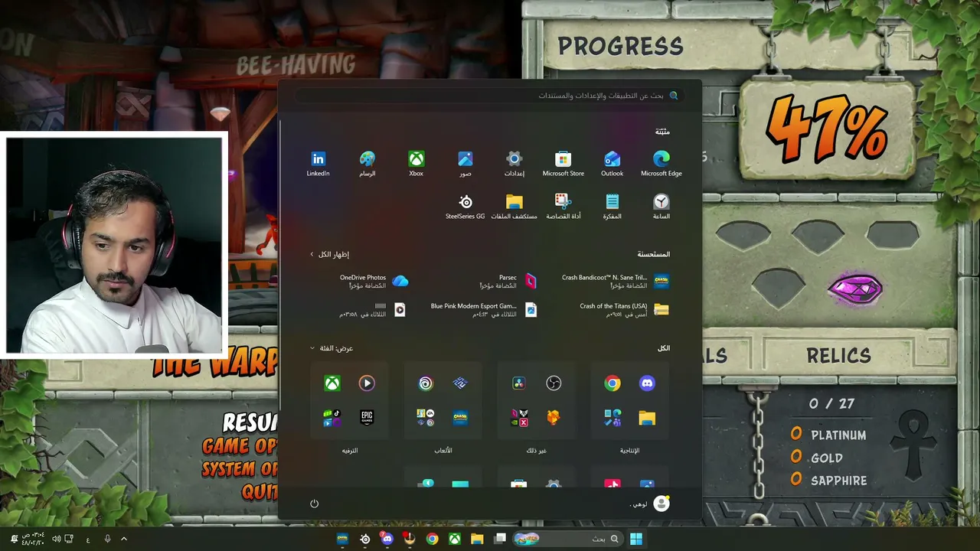Click the Windows Start button on taskbar
The height and width of the screenshot is (551, 980).
pos(636,539)
